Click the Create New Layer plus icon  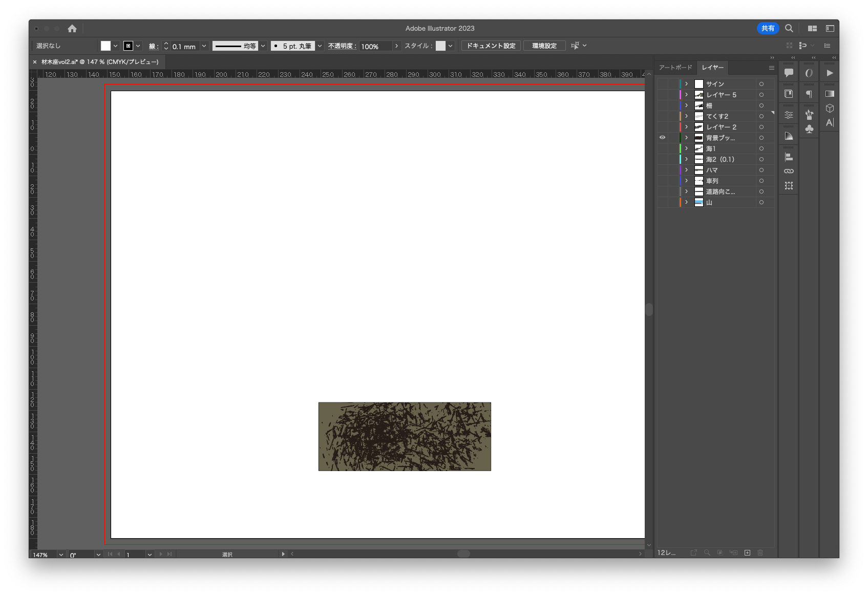pyautogui.click(x=747, y=552)
